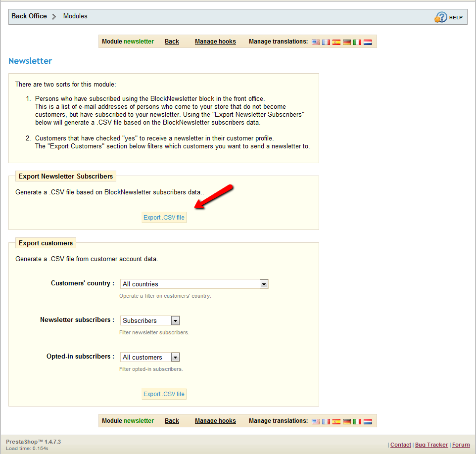Click the 'All customers' selected value
This screenshot has height=454, width=476.
[x=143, y=357]
